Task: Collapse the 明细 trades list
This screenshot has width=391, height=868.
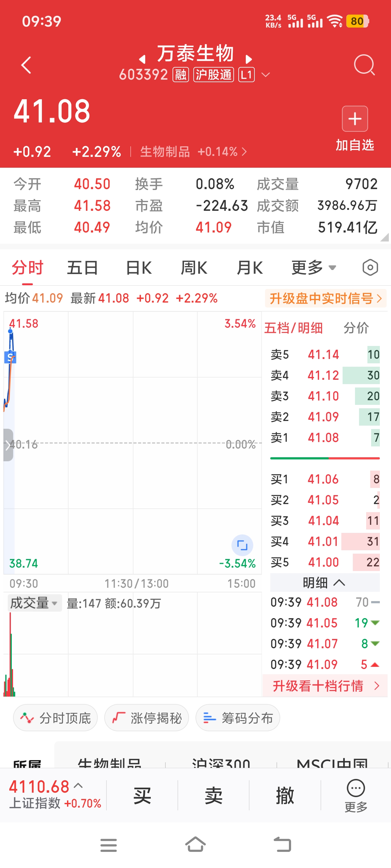Action: pos(325,582)
